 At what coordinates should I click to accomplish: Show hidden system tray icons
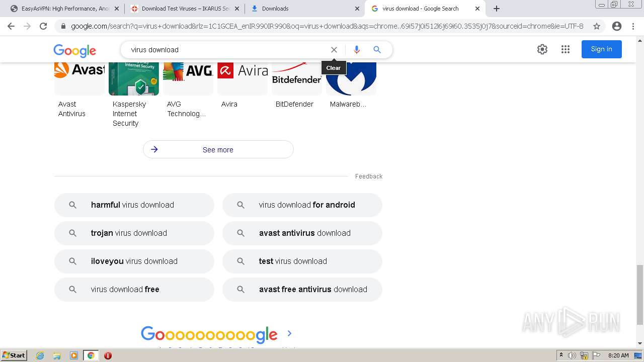click(x=561, y=355)
